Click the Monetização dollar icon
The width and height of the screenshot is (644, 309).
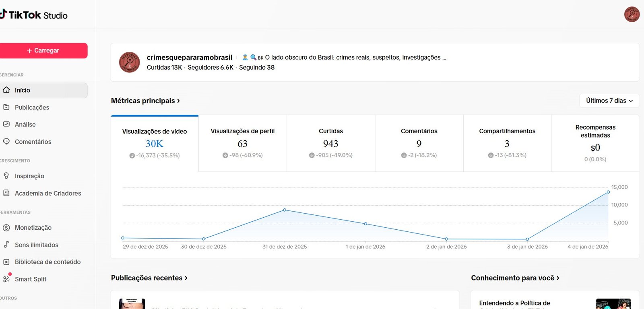[x=6, y=228]
